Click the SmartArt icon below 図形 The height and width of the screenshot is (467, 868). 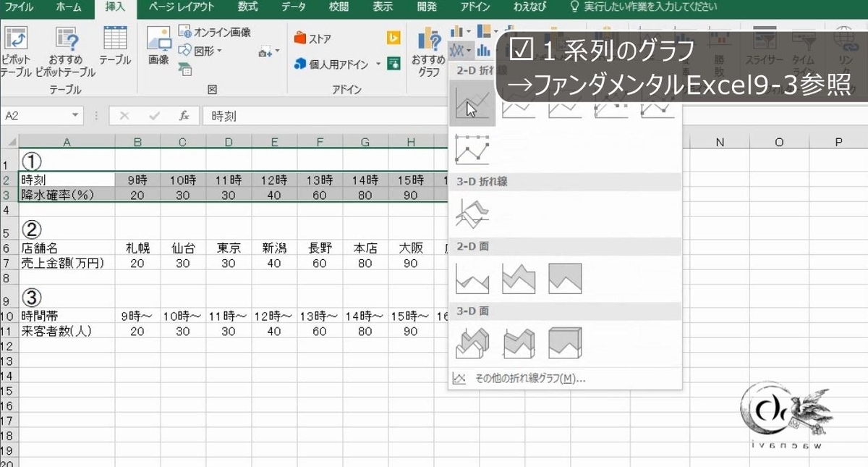click(185, 70)
